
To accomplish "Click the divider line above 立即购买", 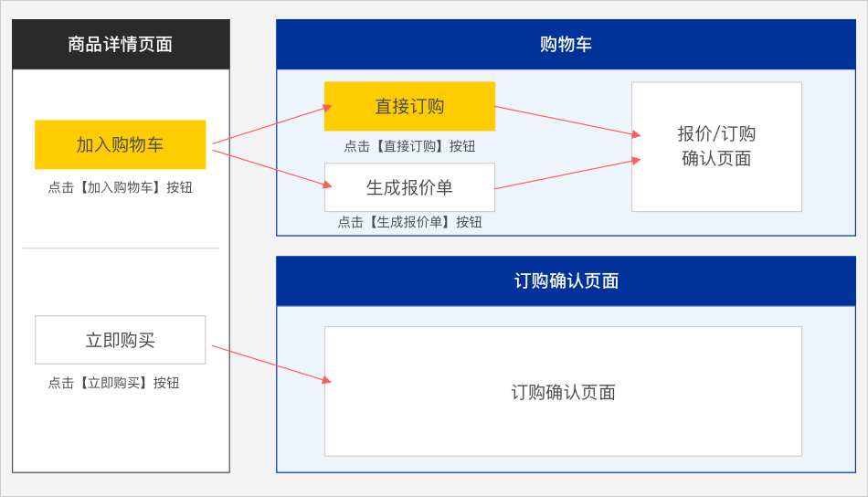I will point(120,248).
